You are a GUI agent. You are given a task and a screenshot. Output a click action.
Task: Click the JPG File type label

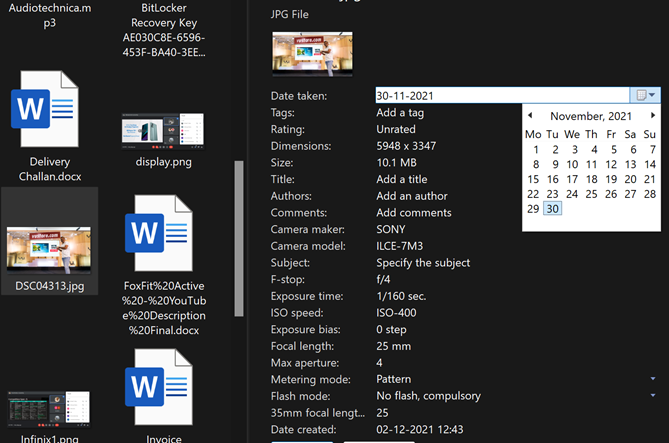(x=289, y=15)
